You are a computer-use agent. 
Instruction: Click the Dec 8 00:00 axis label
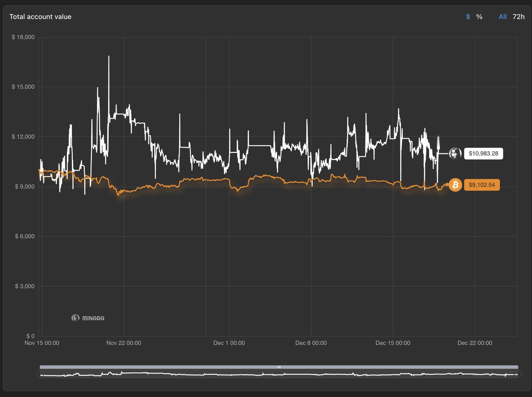(x=311, y=343)
